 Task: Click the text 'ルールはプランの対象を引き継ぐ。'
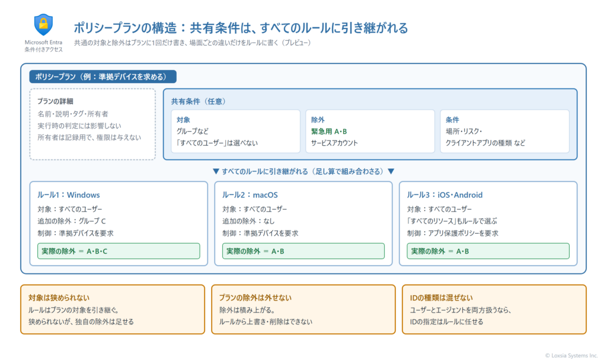[x=74, y=310]
